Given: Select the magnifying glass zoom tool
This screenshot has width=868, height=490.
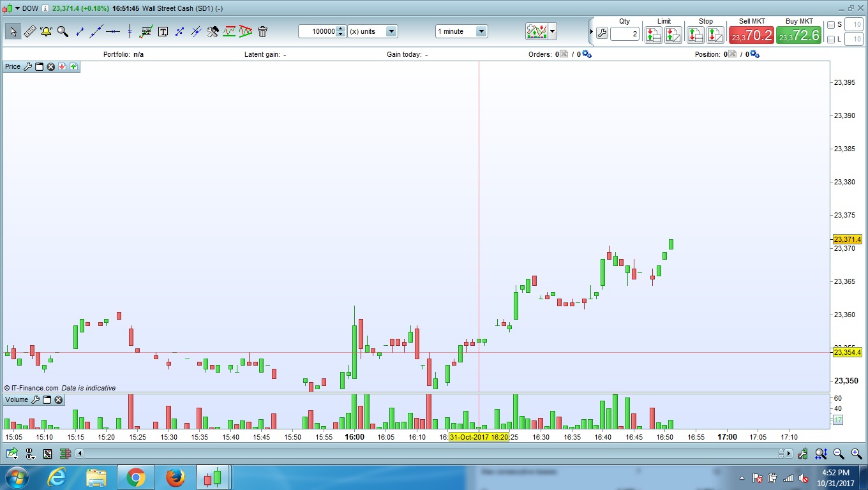Looking at the screenshot, I should coord(63,31).
